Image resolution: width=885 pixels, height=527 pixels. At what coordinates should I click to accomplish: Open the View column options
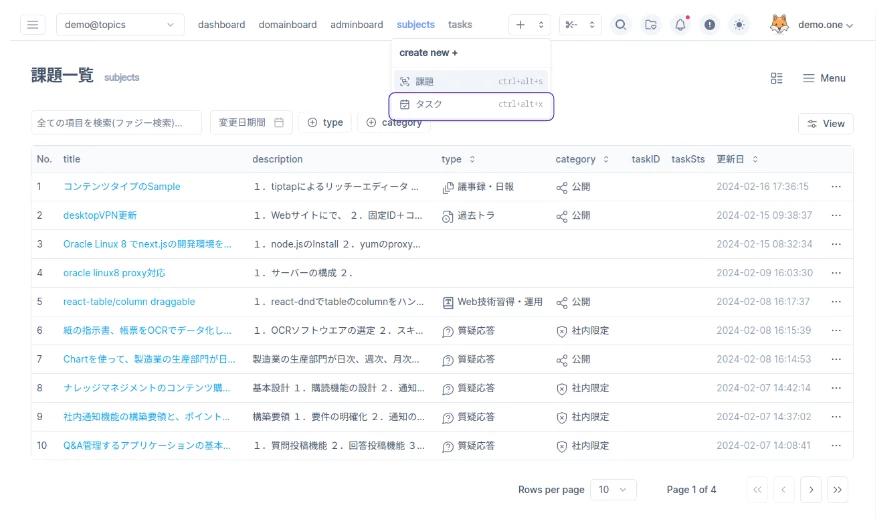coord(826,124)
